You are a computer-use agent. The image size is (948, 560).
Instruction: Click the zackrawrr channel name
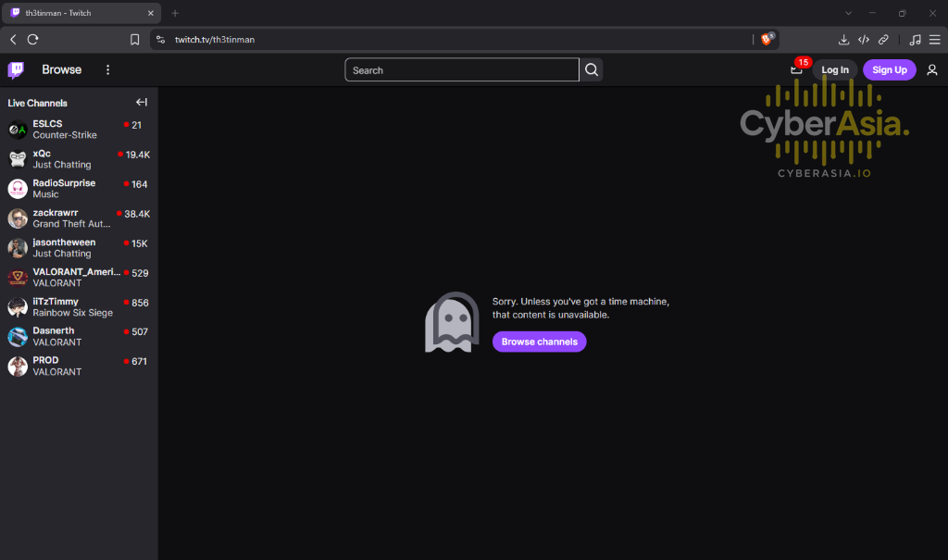click(56, 212)
